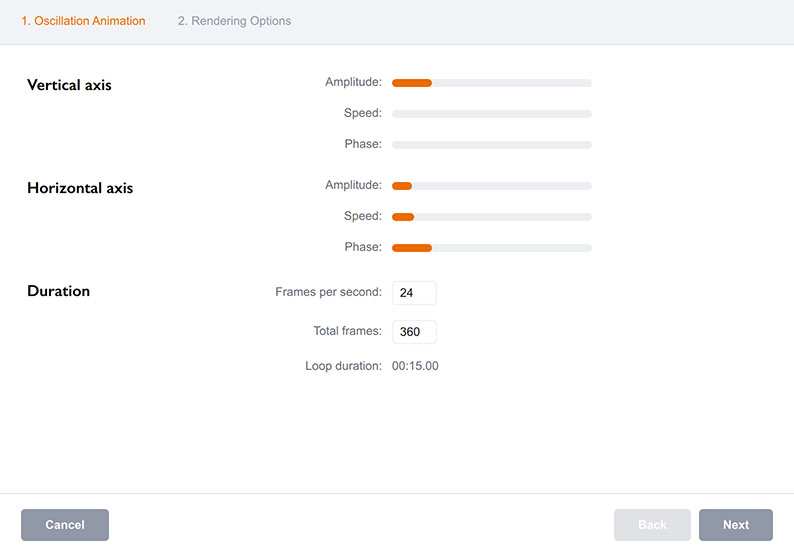794x552 pixels.
Task: Click the Frames per second label
Action: 328,292
